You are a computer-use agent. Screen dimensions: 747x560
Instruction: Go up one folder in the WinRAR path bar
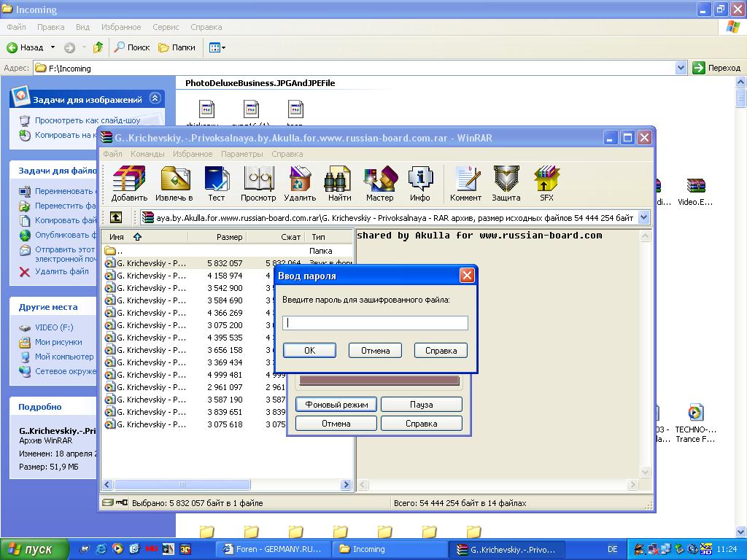pos(116,217)
